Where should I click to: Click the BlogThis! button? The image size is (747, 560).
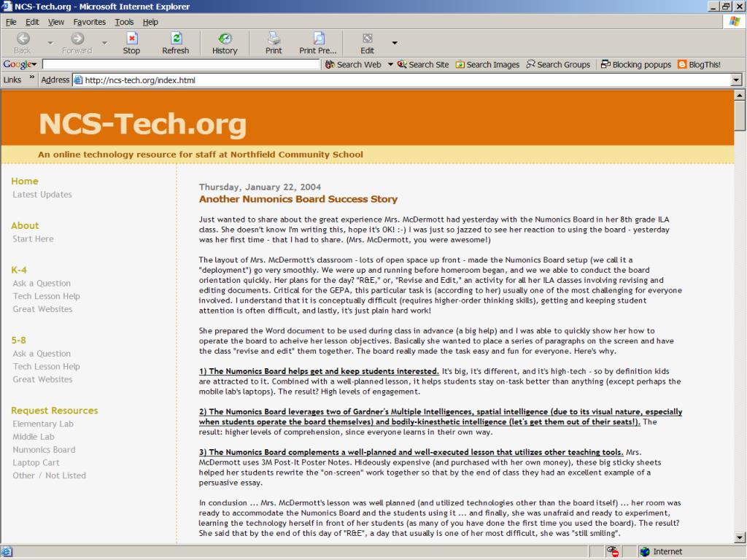click(699, 64)
